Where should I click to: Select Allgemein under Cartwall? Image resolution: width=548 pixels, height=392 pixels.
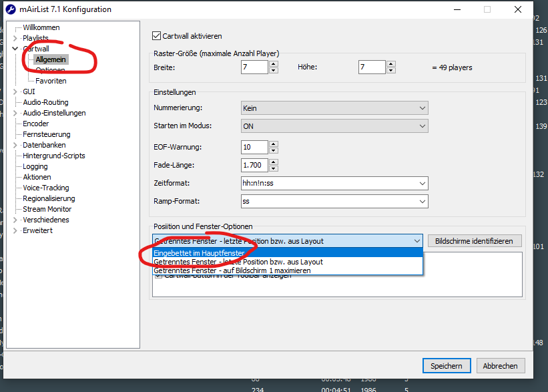(x=51, y=59)
